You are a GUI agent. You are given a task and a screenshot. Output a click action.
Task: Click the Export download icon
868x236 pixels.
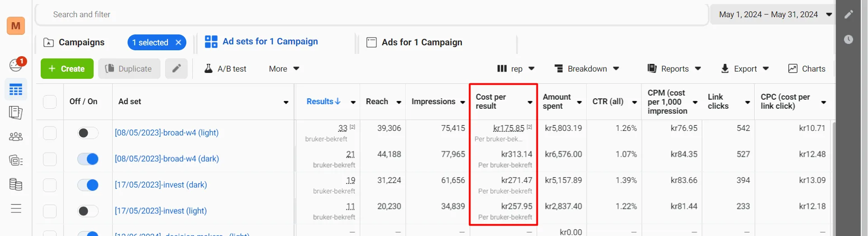coord(725,69)
